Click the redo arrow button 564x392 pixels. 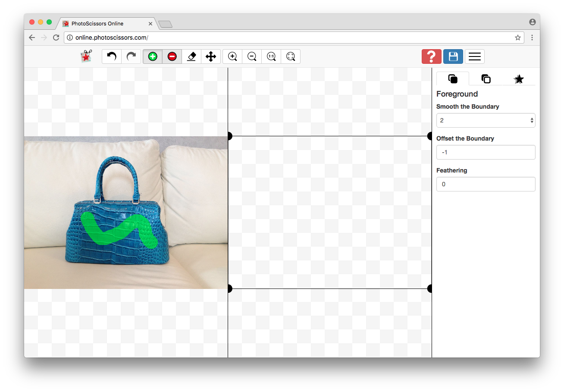131,56
